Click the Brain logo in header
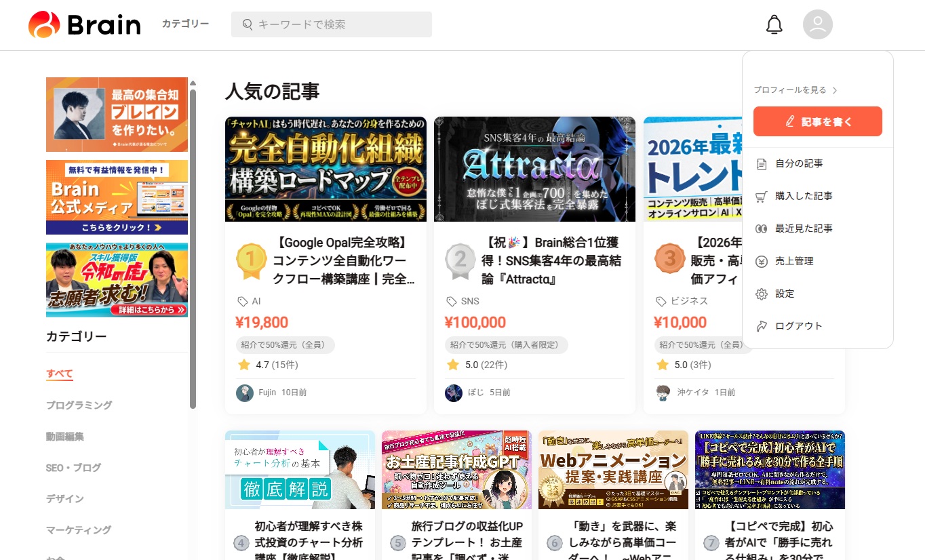 point(85,25)
